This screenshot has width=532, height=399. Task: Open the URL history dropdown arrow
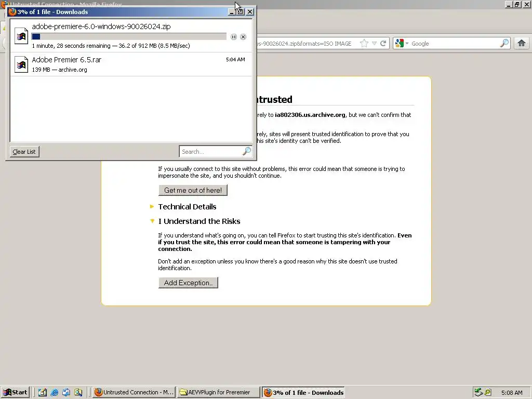coord(374,44)
